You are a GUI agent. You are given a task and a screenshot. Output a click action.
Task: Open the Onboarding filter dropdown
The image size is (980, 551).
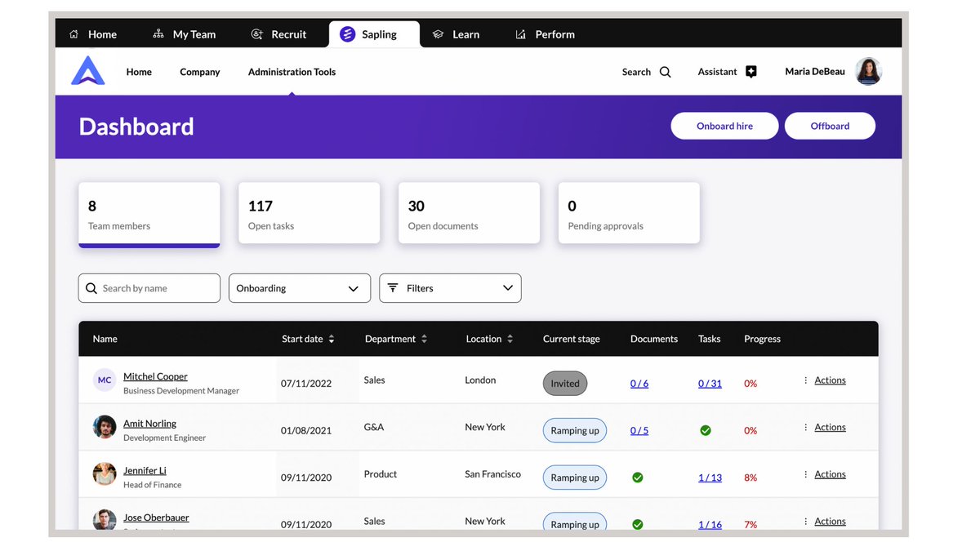tap(299, 288)
